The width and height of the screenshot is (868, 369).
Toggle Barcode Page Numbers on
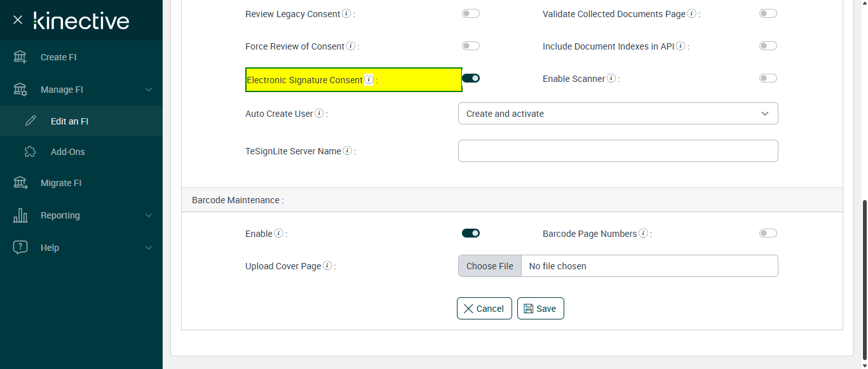768,233
